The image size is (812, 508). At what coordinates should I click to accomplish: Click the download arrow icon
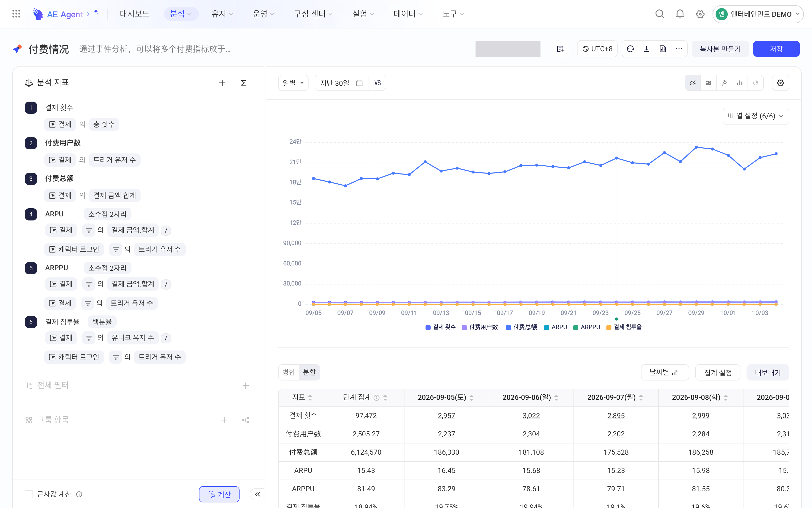tap(646, 49)
